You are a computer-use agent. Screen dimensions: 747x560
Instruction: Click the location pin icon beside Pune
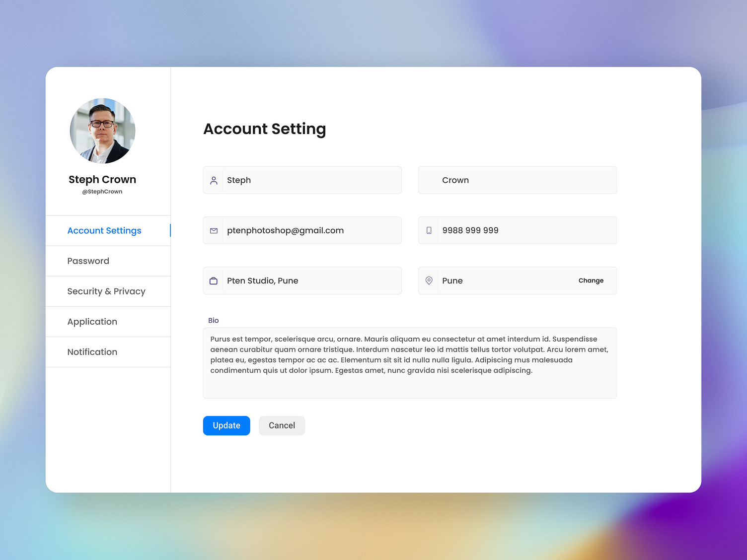[x=428, y=280]
